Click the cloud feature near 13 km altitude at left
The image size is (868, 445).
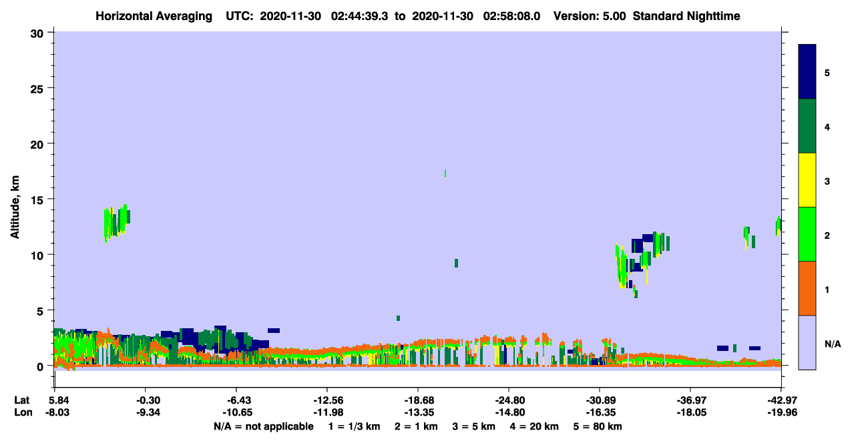point(116,223)
